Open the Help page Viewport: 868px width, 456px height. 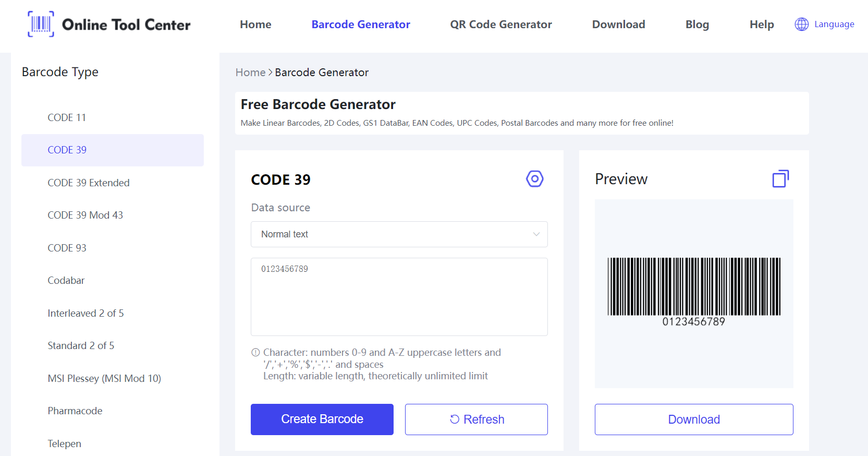(x=761, y=25)
